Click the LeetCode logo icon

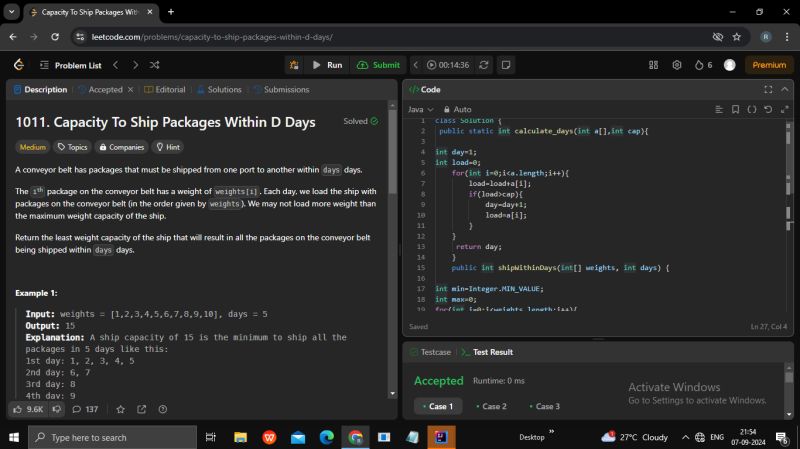pos(19,65)
